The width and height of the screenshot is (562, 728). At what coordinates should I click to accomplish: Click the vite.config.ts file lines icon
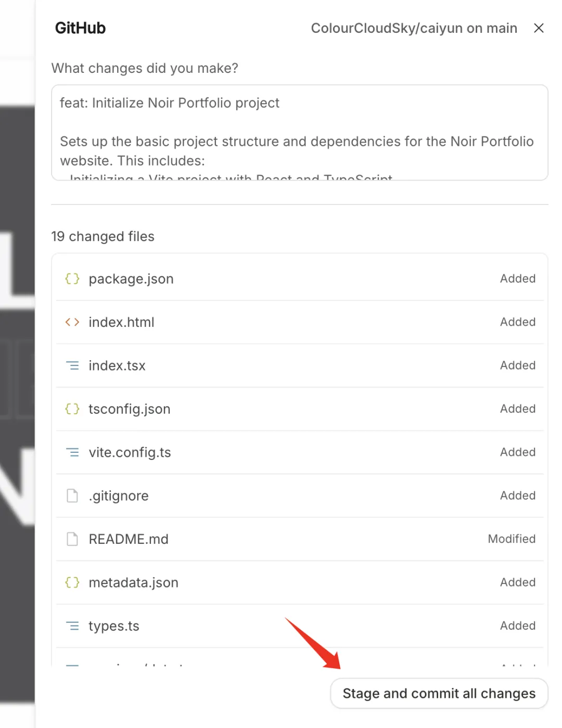(72, 453)
